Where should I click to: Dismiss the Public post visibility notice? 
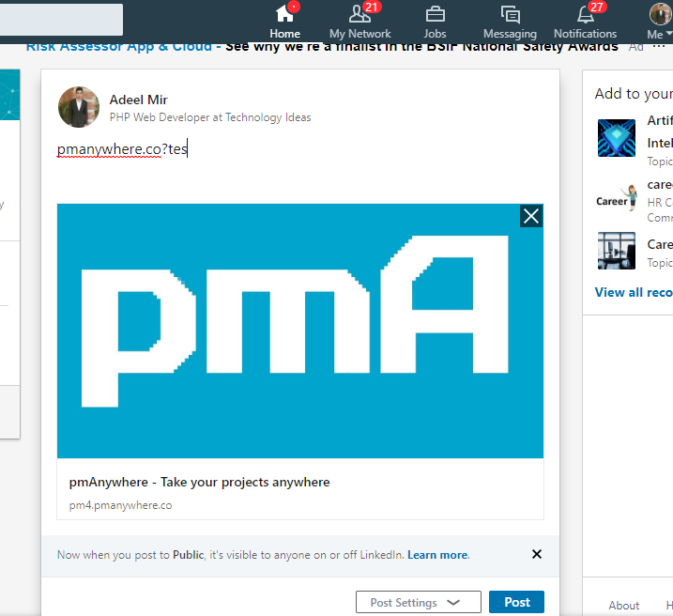tap(537, 554)
